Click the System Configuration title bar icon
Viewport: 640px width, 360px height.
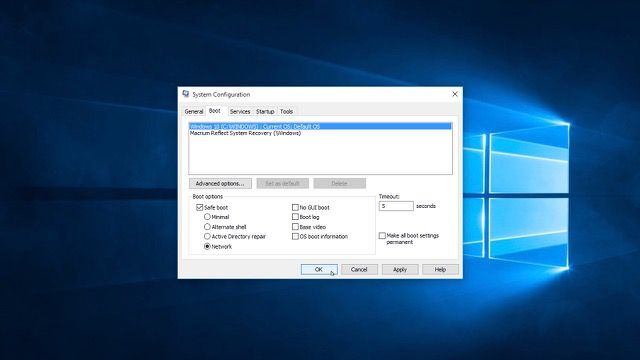click(186, 94)
